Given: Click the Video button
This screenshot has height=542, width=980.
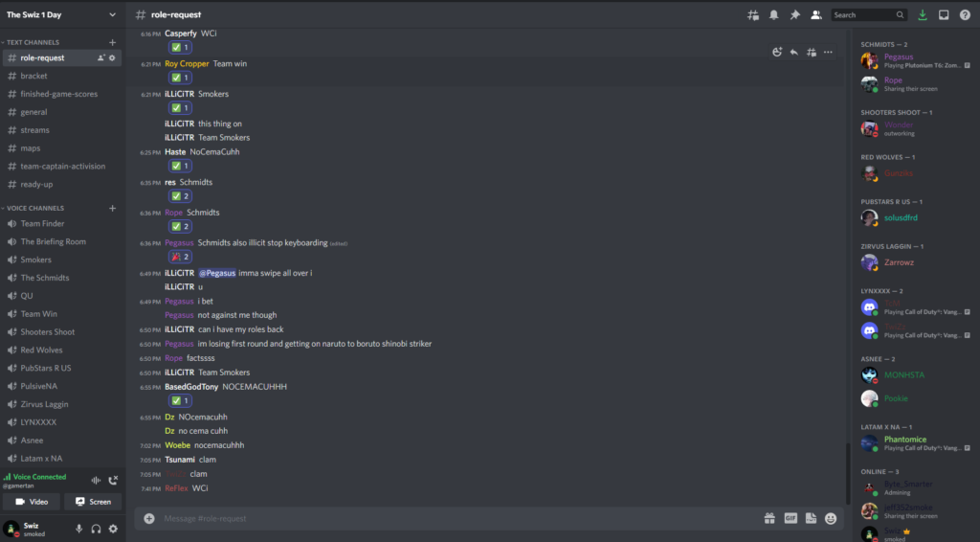Looking at the screenshot, I should pyautogui.click(x=32, y=502).
